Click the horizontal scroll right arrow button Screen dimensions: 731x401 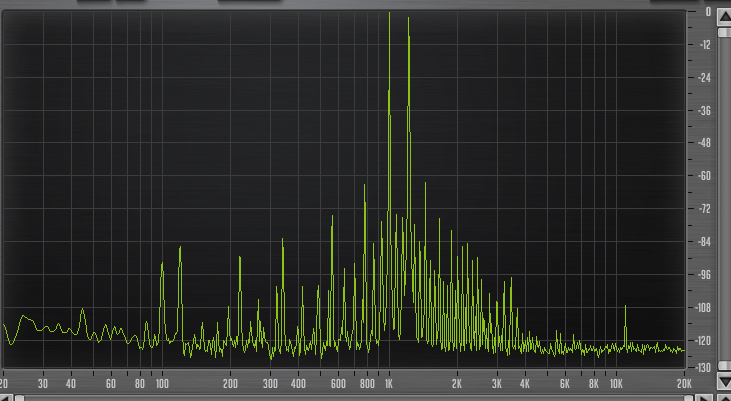tap(704, 398)
